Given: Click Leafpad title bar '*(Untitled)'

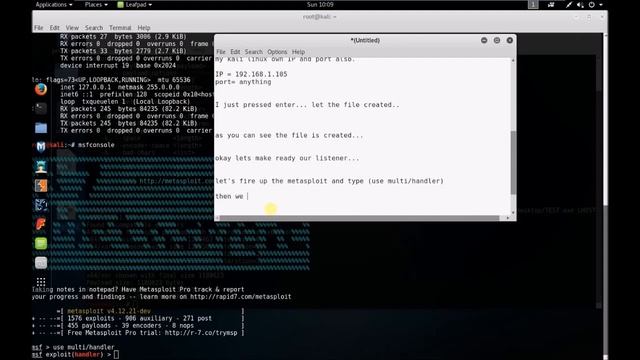Looking at the screenshot, I should 365,40.
